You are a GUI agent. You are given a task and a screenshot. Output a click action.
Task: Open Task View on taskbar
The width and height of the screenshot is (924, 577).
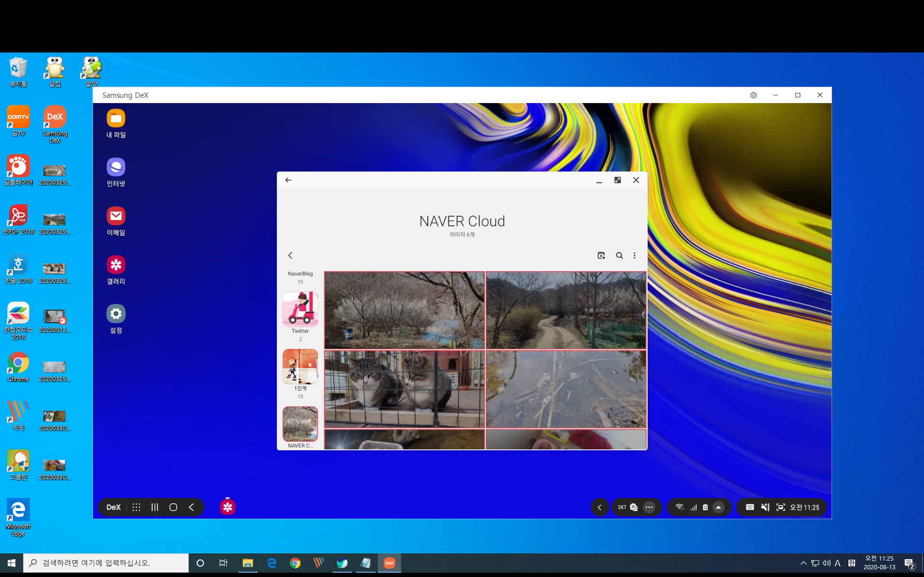[223, 563]
